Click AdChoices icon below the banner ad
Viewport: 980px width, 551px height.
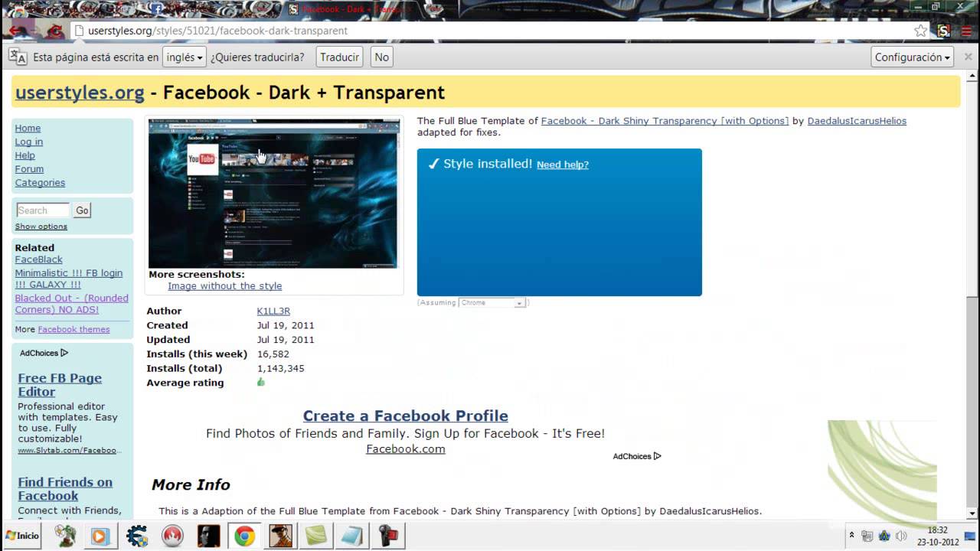(x=657, y=456)
